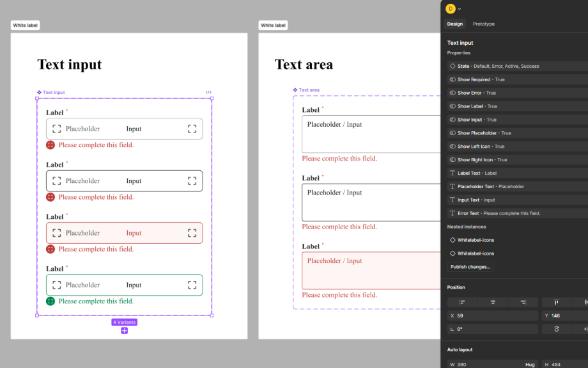Switch to the Design tab
This screenshot has height=368, width=588.
(455, 24)
